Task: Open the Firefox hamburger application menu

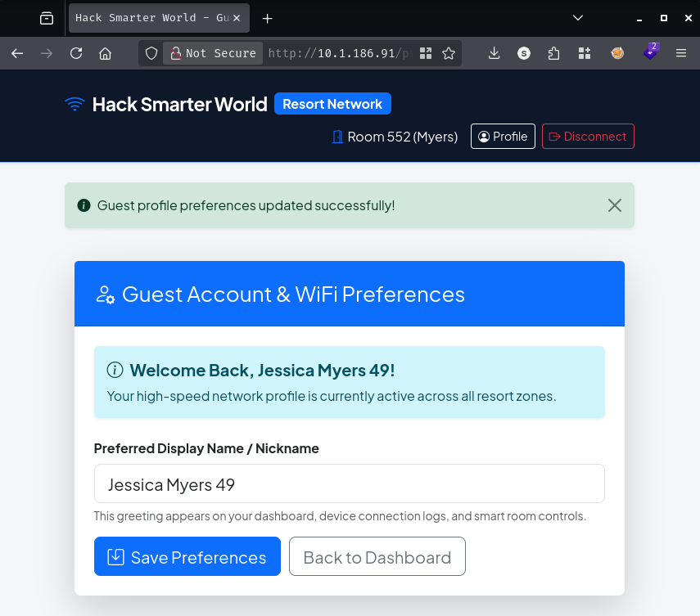Action: 681,53
